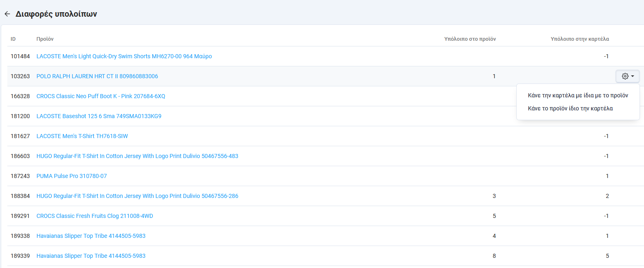The image size is (644, 268).
Task: Open LACOSTE Men's T-Shirt TH7618-SIW link
Action: tap(82, 136)
